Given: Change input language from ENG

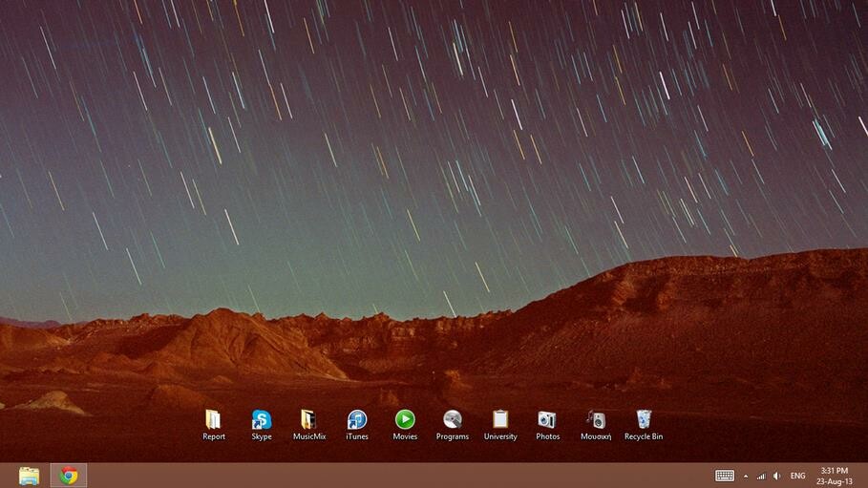Looking at the screenshot, I should pos(797,476).
